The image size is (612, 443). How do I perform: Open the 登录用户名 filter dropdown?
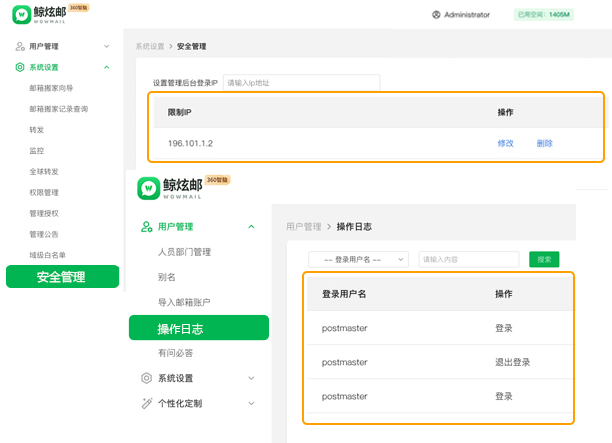[358, 259]
